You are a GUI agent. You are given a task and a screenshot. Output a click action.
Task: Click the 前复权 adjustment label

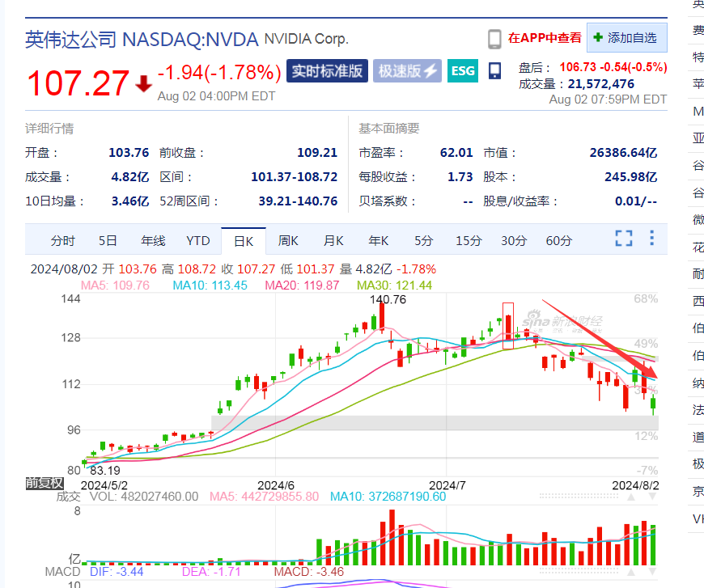(x=45, y=483)
